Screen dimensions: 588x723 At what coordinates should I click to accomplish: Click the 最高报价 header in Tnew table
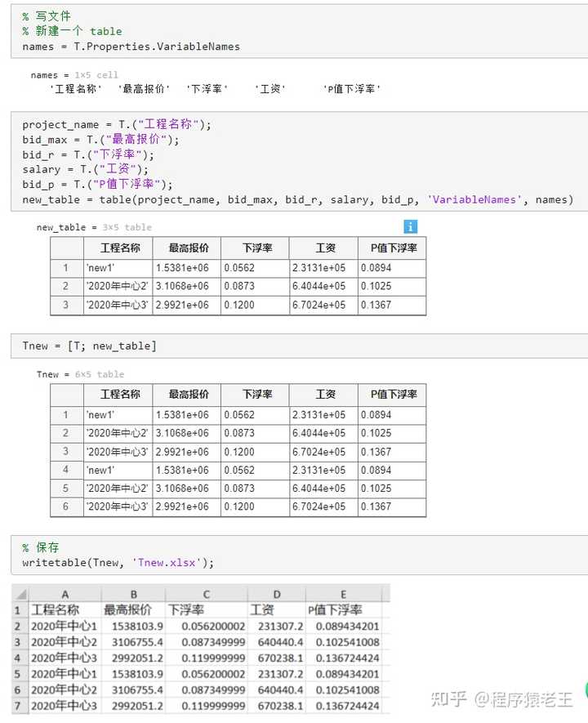pyautogui.click(x=187, y=395)
